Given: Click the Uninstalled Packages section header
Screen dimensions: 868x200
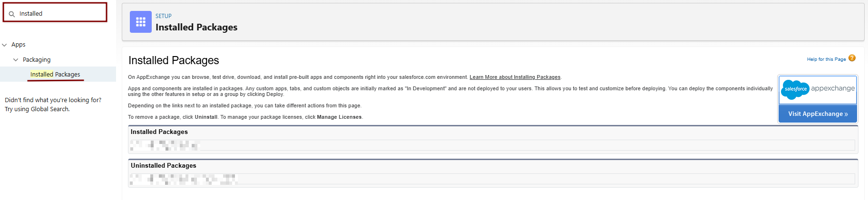Looking at the screenshot, I should (164, 166).
